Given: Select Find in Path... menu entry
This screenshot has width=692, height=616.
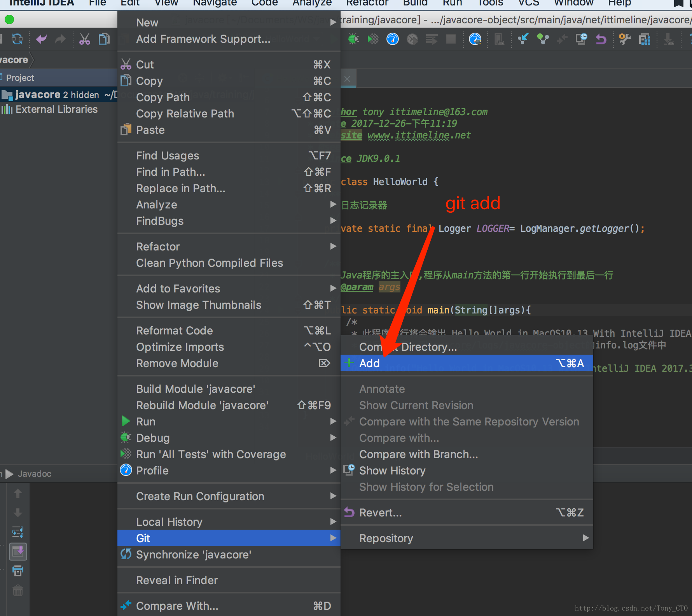Looking at the screenshot, I should [x=229, y=172].
